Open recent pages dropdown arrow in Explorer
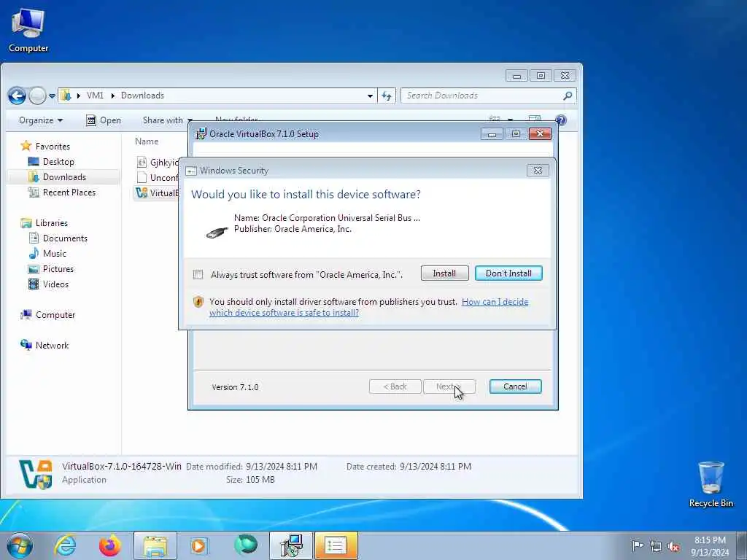Image resolution: width=747 pixels, height=560 pixels. click(x=52, y=96)
